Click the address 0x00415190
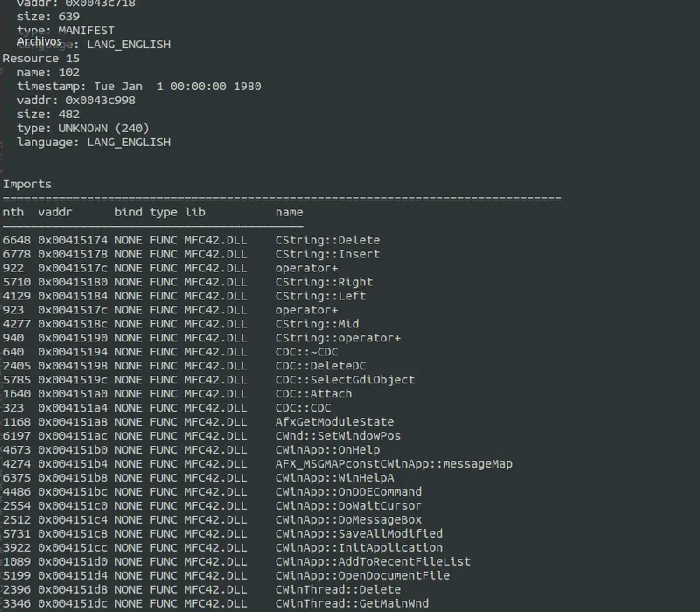This screenshot has height=612, width=700. tap(73, 338)
